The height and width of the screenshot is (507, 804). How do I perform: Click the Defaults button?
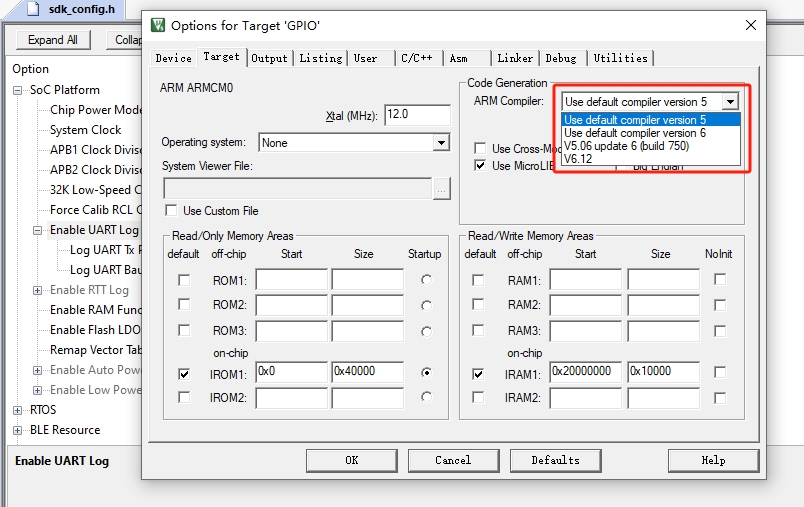pyautogui.click(x=555, y=460)
